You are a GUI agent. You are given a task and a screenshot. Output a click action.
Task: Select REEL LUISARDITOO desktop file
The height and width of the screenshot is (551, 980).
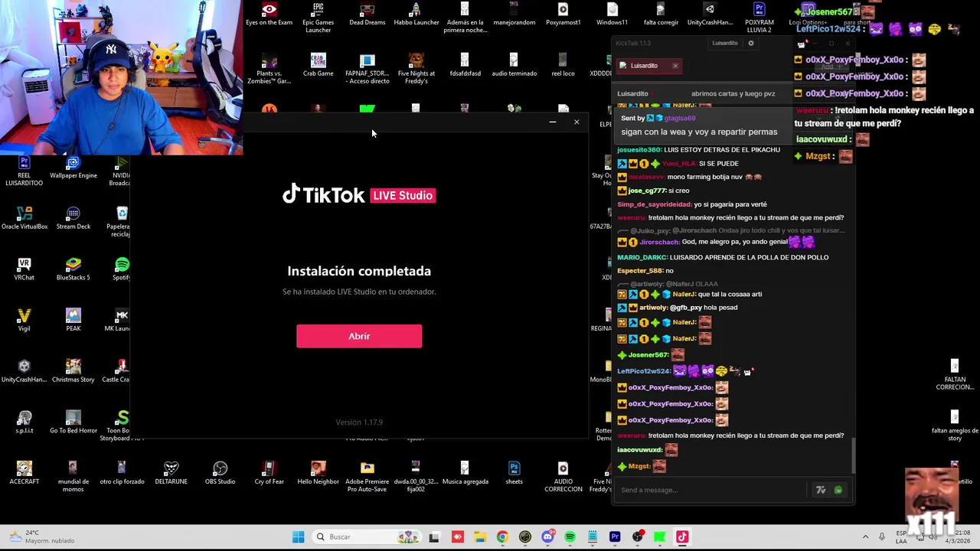coord(24,171)
